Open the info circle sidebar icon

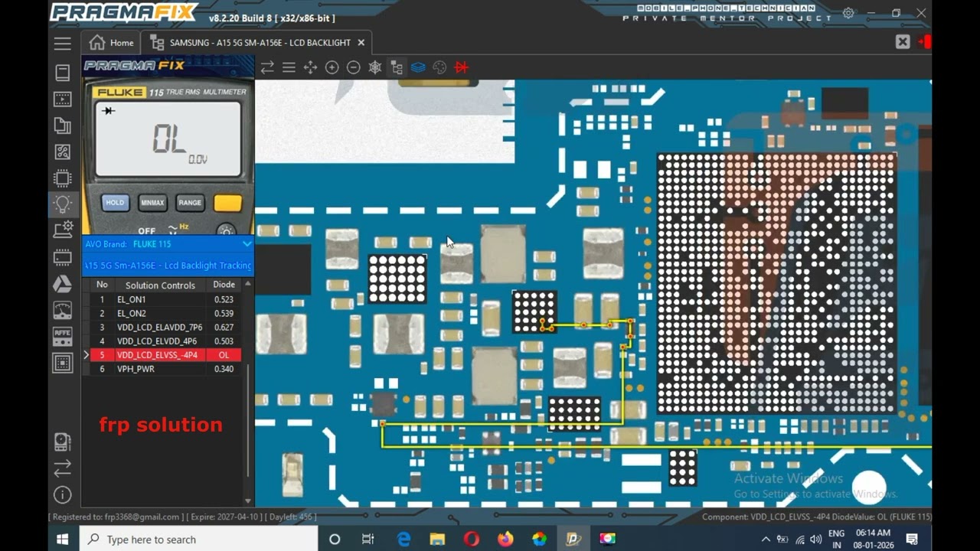pyautogui.click(x=63, y=494)
